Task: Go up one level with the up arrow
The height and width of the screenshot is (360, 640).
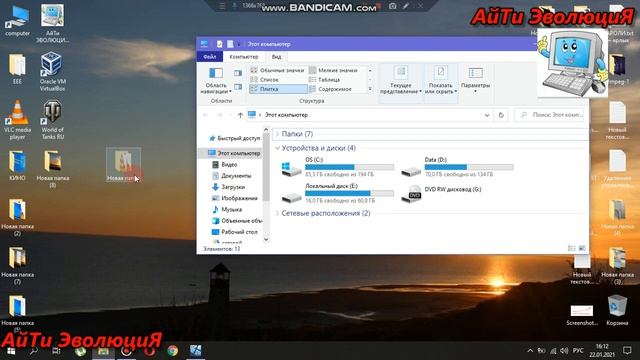Action: click(x=240, y=115)
